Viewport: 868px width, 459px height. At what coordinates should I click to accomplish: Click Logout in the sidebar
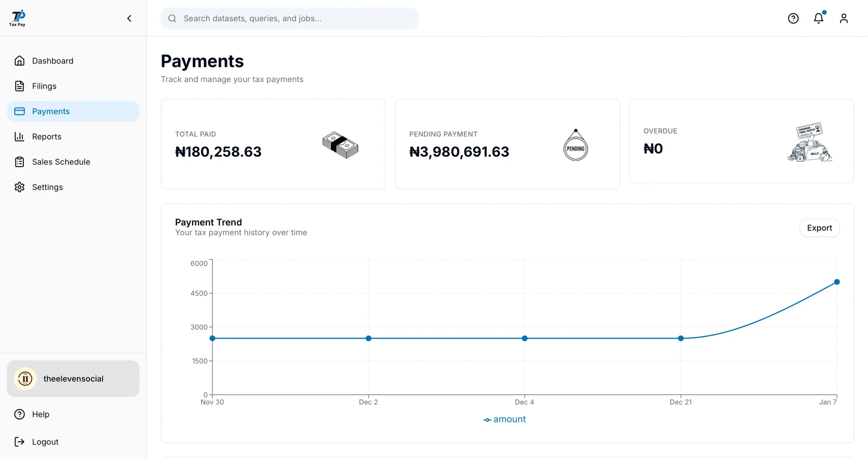coord(45,442)
